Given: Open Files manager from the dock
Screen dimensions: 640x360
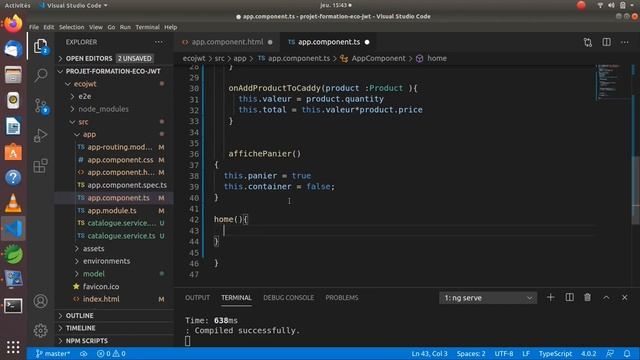Looking at the screenshot, I should [x=13, y=75].
